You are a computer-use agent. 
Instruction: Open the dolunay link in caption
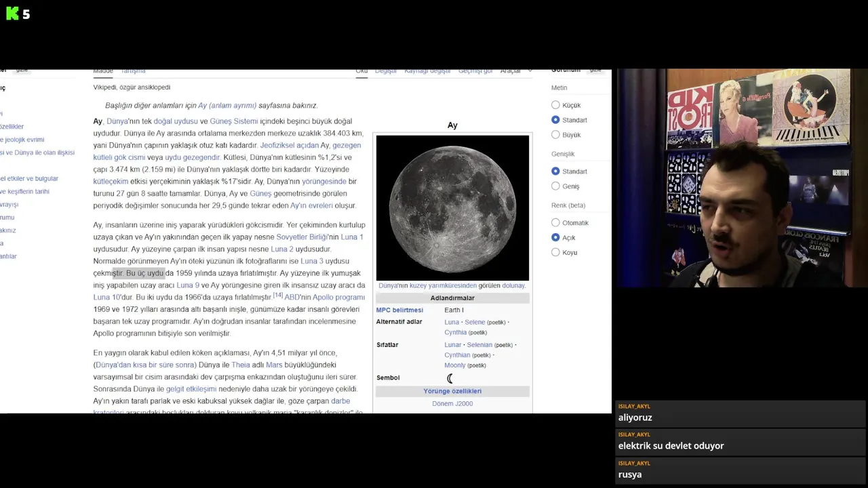[x=513, y=286]
